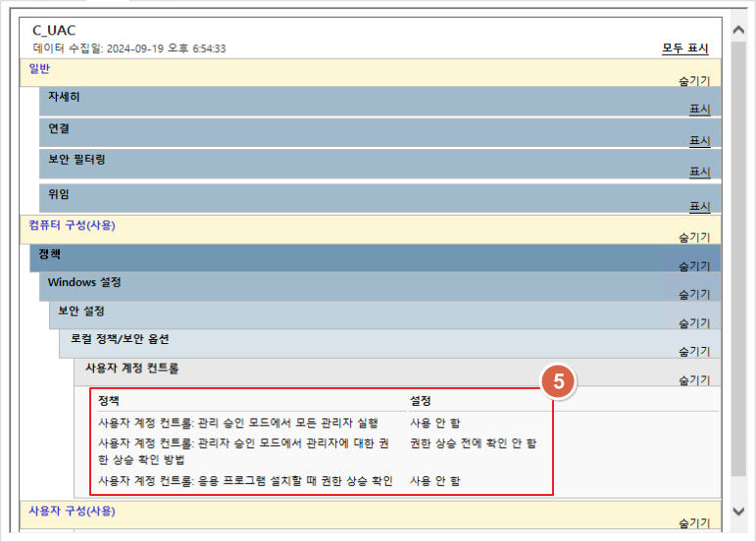The height and width of the screenshot is (542, 756).
Task: Hide the 'Windows 설정' section
Action: click(694, 294)
